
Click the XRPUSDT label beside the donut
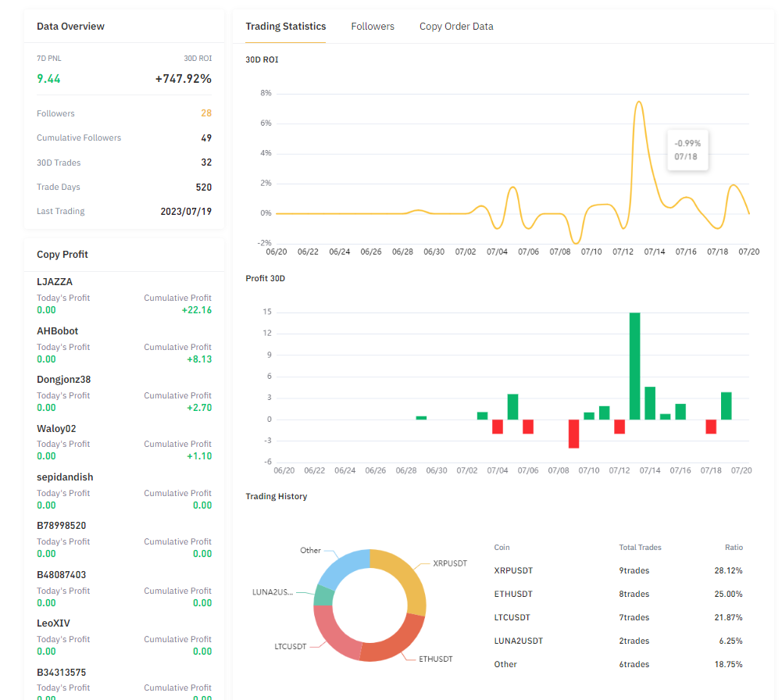click(450, 563)
